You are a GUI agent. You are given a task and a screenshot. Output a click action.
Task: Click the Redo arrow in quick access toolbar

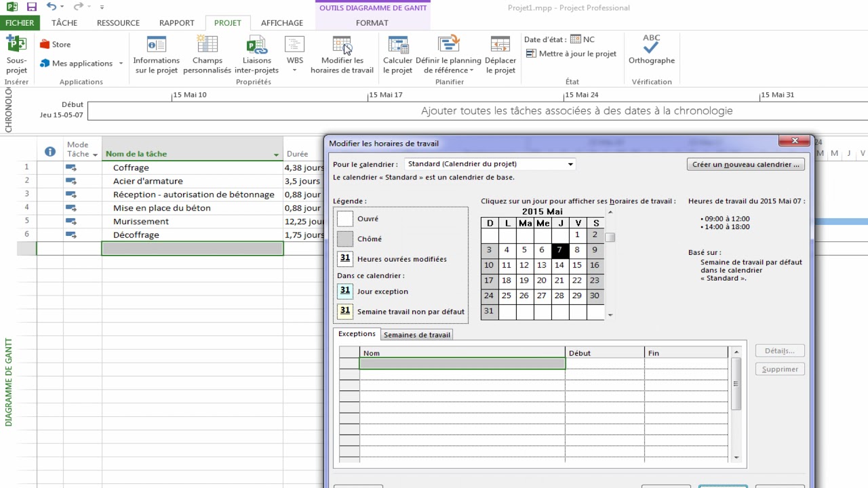click(78, 7)
